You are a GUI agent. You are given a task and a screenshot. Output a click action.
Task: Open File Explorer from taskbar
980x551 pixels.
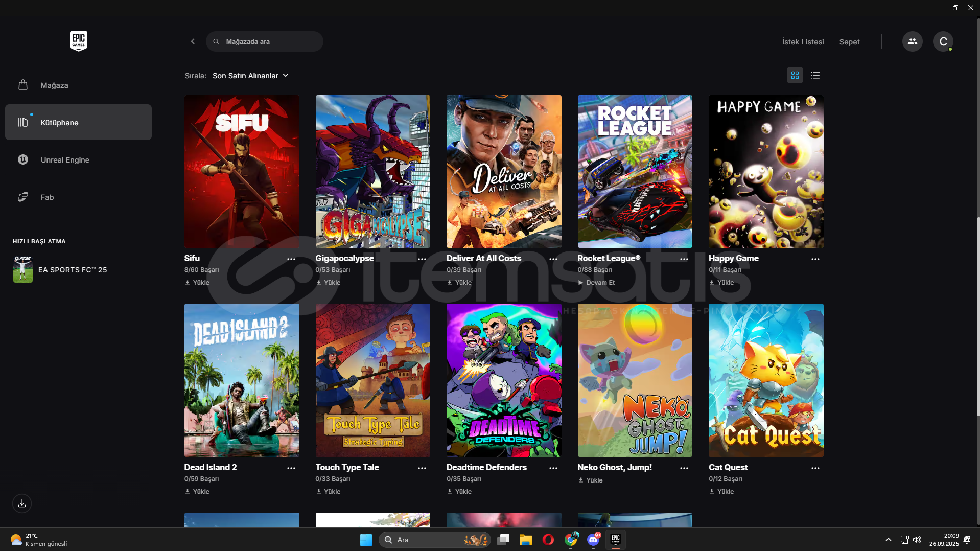click(x=526, y=540)
